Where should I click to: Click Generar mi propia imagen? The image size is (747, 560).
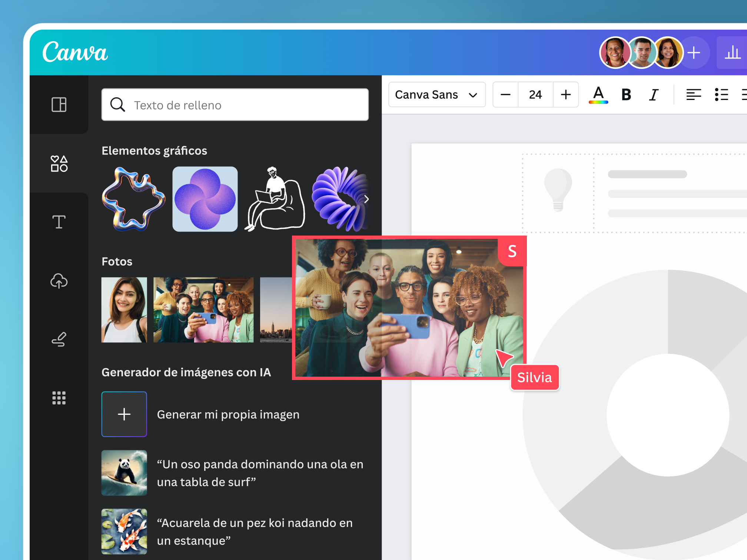(x=228, y=414)
